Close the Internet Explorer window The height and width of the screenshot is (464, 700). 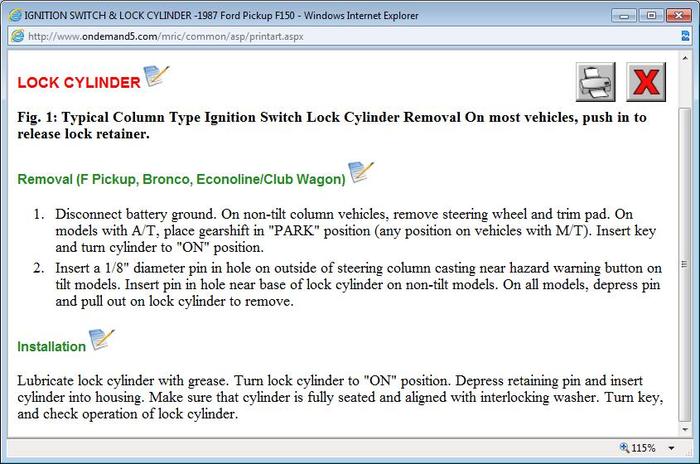pyautogui.click(x=679, y=16)
